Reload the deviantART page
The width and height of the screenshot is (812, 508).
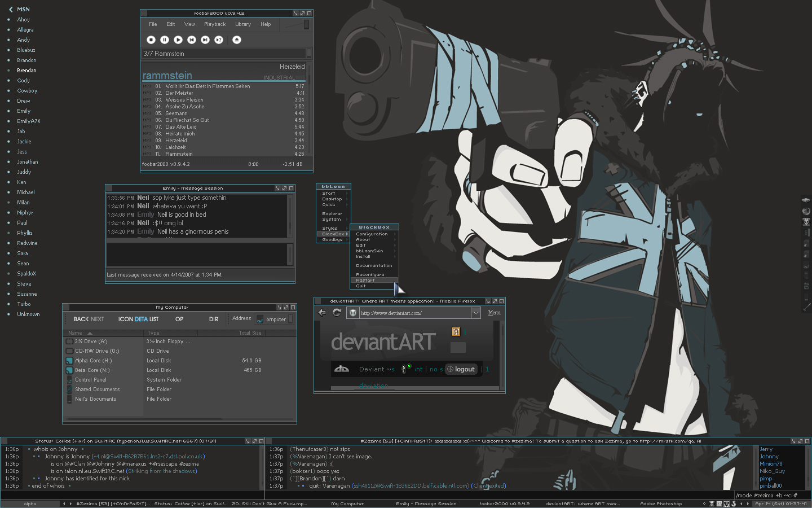(337, 313)
